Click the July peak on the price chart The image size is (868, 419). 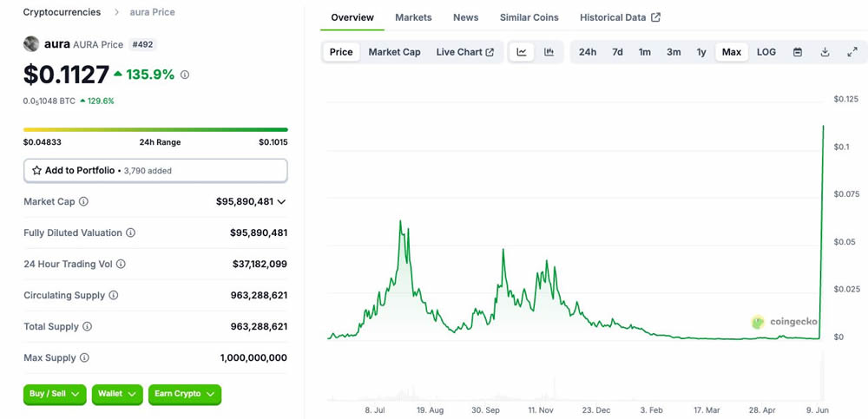400,221
